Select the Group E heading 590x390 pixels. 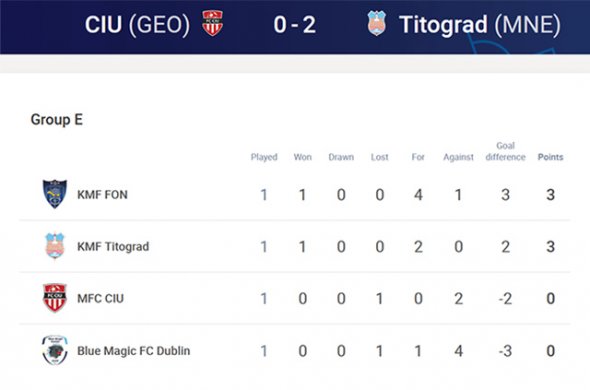point(56,119)
